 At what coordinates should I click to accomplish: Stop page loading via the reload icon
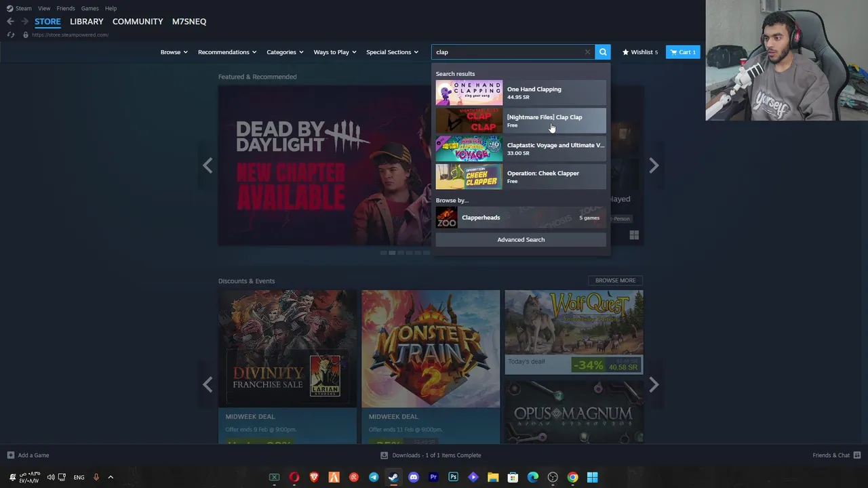pos(11,35)
